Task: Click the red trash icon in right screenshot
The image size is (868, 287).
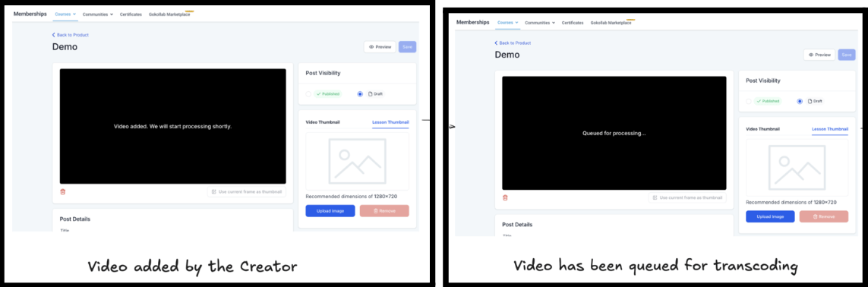Action: pos(505,197)
